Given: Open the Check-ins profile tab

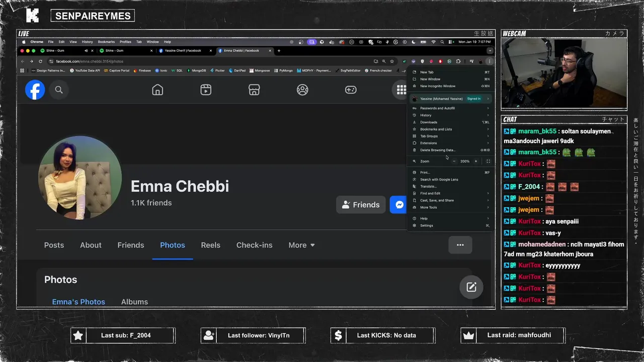Looking at the screenshot, I should point(255,245).
